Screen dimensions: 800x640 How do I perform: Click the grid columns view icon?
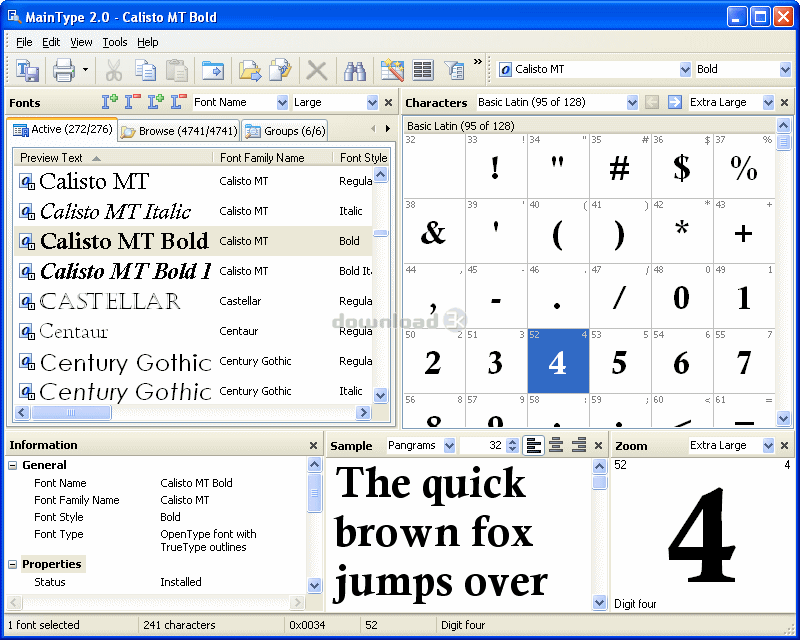423,70
